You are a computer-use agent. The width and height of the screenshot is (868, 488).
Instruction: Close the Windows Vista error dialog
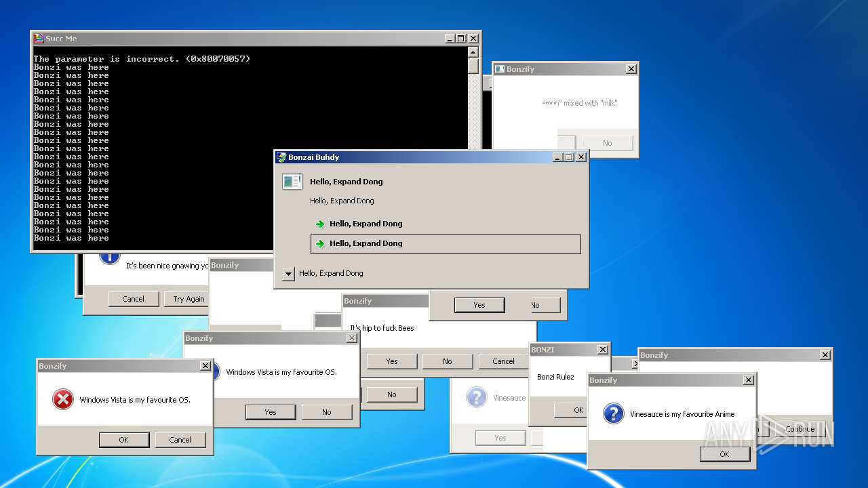(205, 366)
